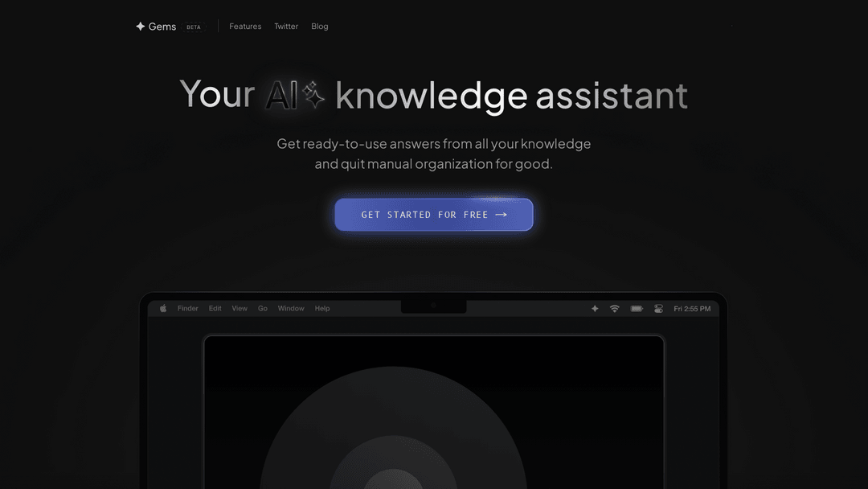This screenshot has width=868, height=489.
Task: Open the Window menu in mockup
Action: click(x=291, y=309)
